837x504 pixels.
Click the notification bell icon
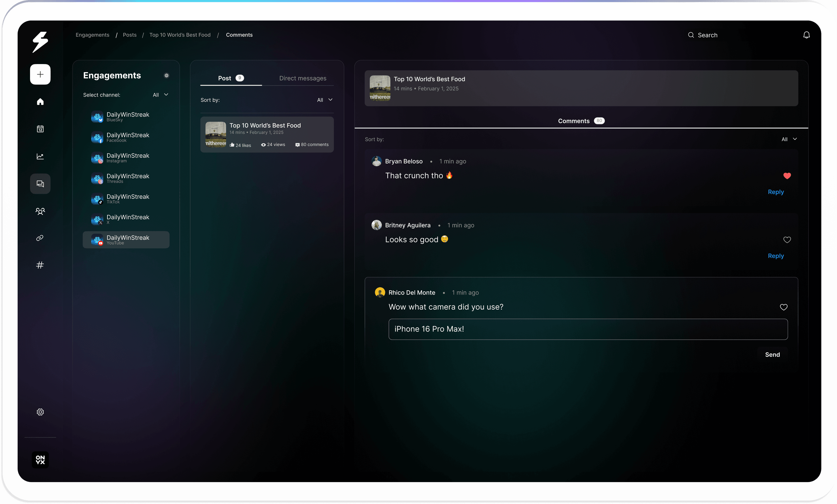coord(806,35)
